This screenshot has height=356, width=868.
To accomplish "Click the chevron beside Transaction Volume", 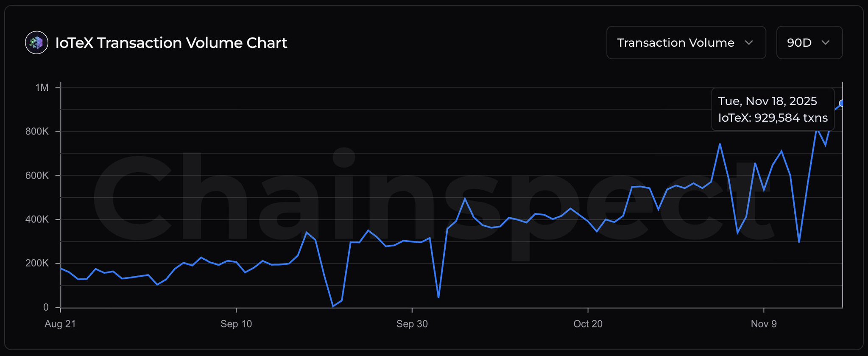I will tap(749, 43).
